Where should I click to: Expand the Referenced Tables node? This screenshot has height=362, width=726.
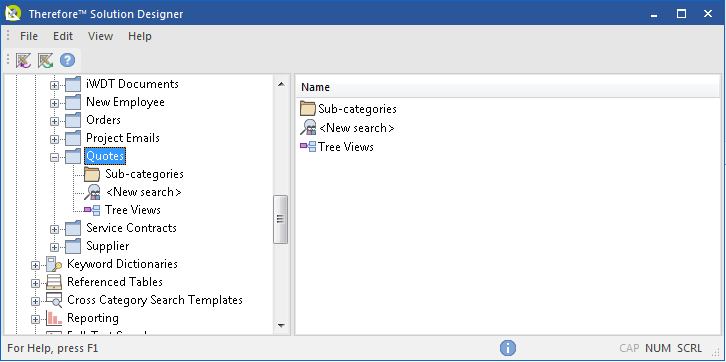(x=36, y=284)
